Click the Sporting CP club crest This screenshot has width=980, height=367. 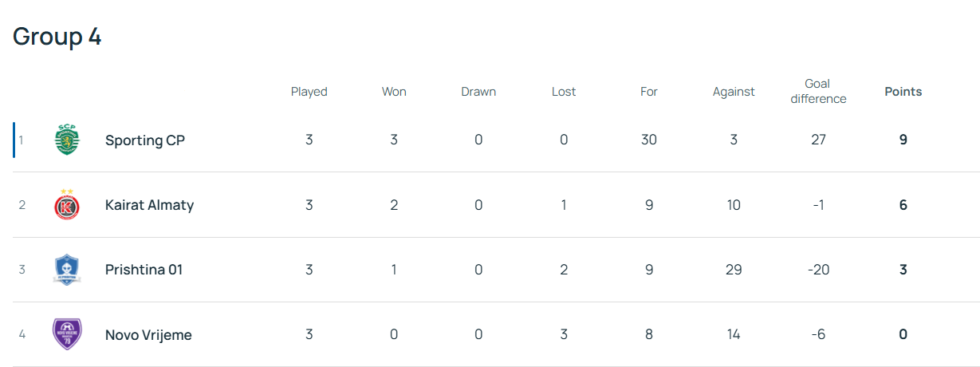pyautogui.click(x=67, y=140)
